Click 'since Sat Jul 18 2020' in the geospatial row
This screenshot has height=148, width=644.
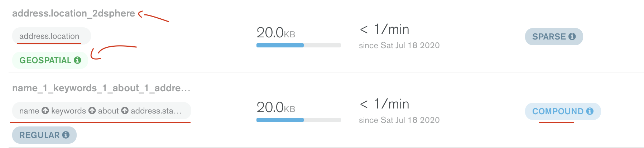click(399, 45)
